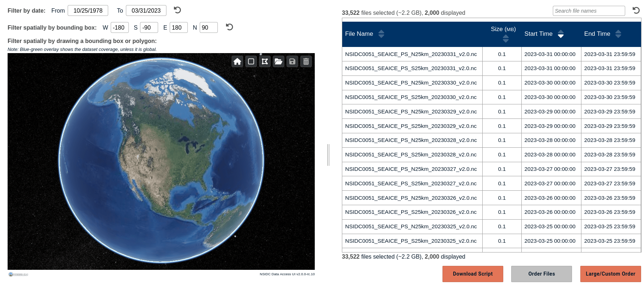Select file NSIDC0051_SEAICE_PS_S25km_20230326_v2.0.nc
Screen dimensions: 644x285
(x=411, y=212)
